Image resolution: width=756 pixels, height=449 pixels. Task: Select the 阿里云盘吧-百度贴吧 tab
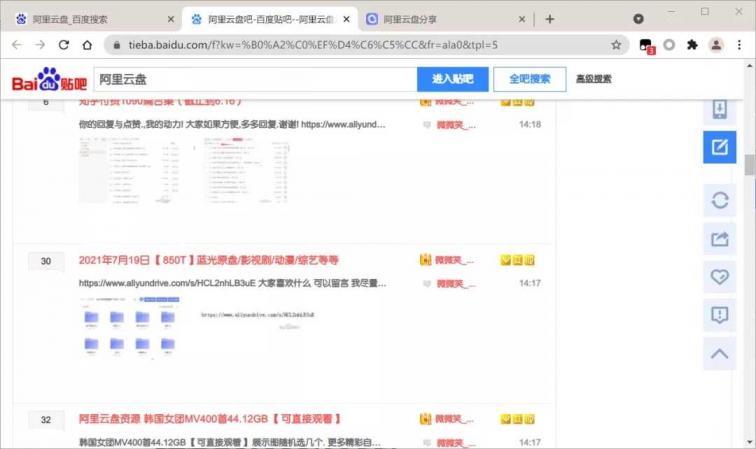coord(269,19)
